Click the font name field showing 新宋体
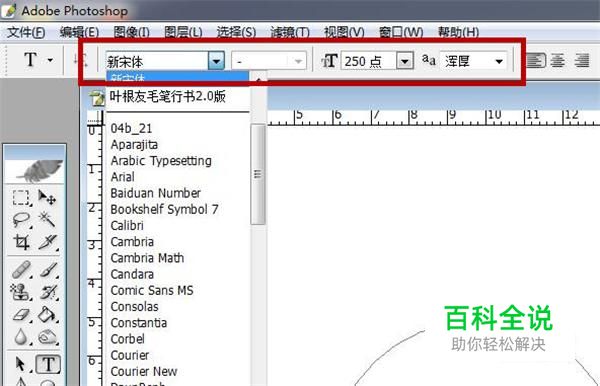The height and width of the screenshot is (386, 600). point(157,61)
